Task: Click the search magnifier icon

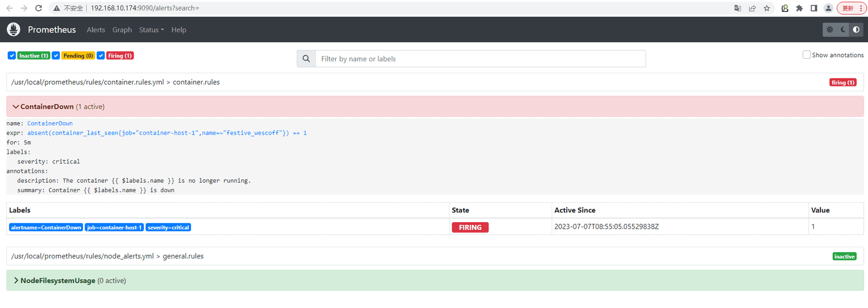Action: click(x=306, y=59)
